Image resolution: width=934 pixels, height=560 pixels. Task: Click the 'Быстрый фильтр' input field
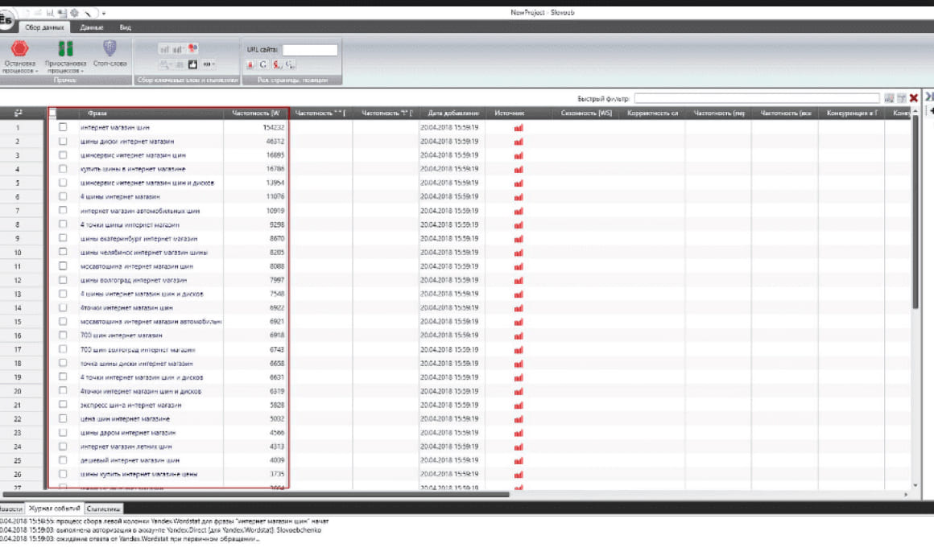(x=758, y=98)
